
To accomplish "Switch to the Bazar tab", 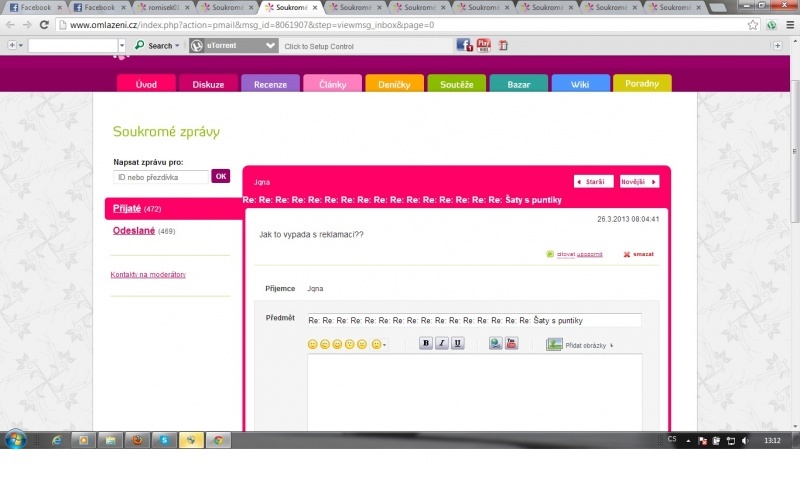I will point(518,84).
